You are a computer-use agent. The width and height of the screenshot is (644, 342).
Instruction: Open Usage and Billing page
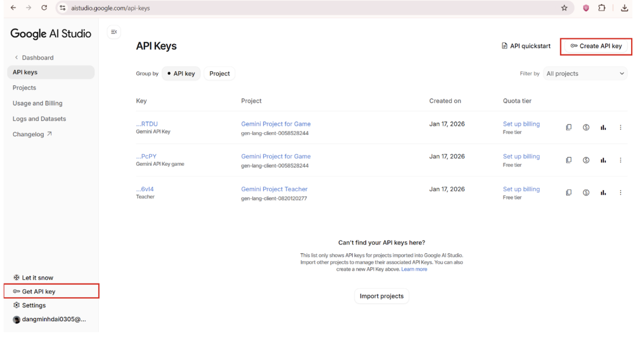point(37,103)
